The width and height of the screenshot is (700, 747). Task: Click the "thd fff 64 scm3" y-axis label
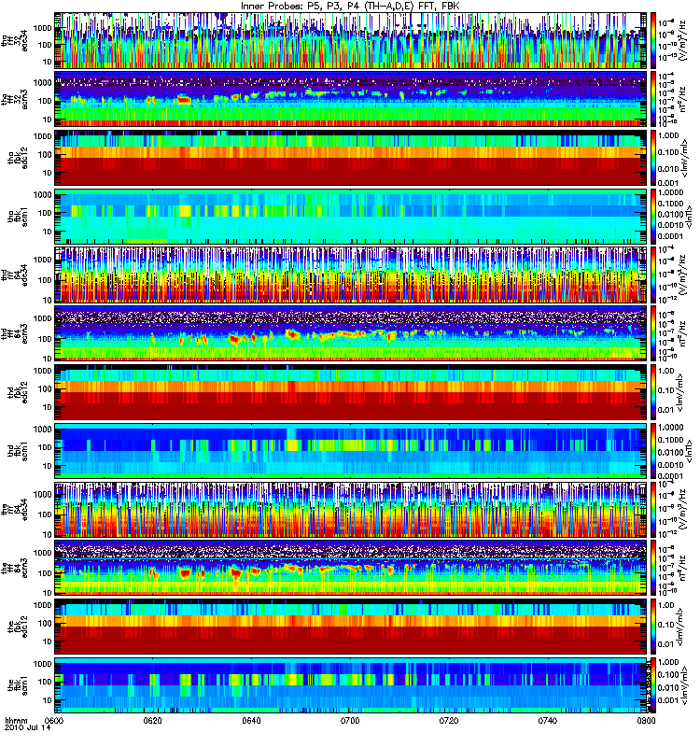click(14, 333)
